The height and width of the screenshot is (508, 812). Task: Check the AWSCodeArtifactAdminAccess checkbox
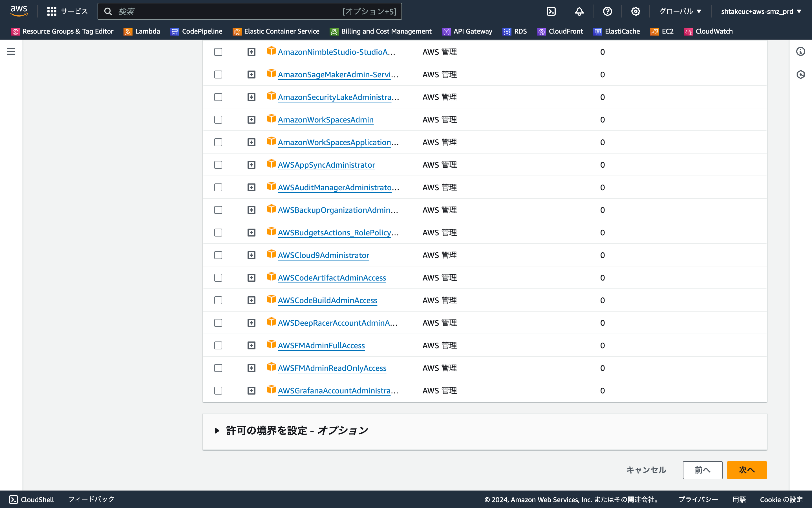218,278
